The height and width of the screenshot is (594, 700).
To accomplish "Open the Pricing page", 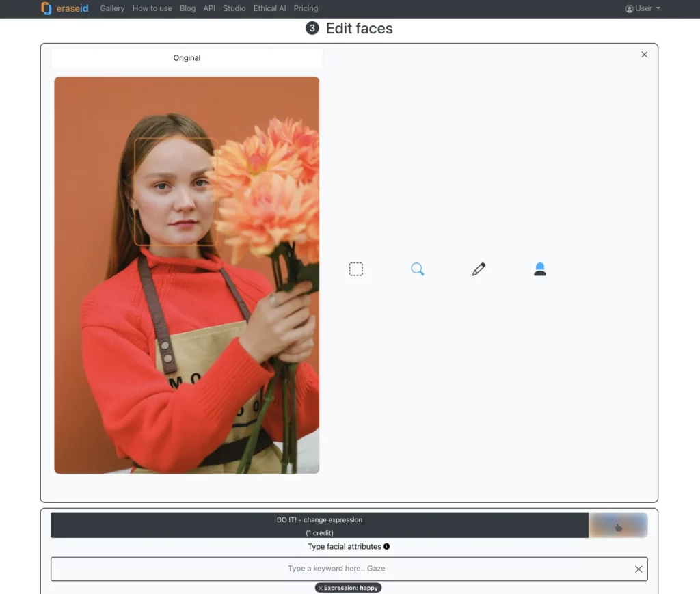I will (306, 9).
